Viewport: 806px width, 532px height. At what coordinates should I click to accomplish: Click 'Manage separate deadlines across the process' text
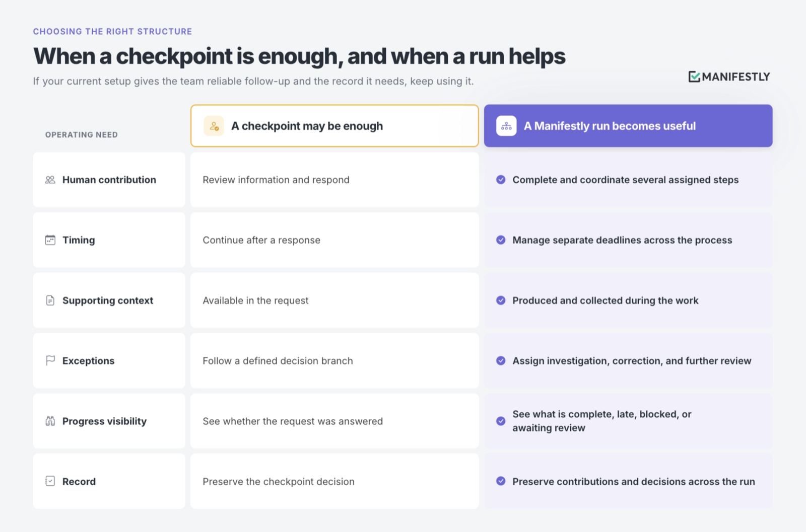tap(622, 240)
